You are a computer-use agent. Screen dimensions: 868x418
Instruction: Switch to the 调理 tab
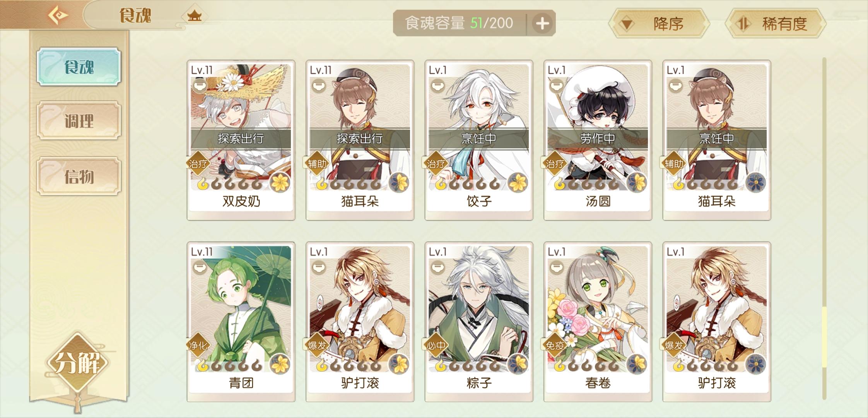79,121
